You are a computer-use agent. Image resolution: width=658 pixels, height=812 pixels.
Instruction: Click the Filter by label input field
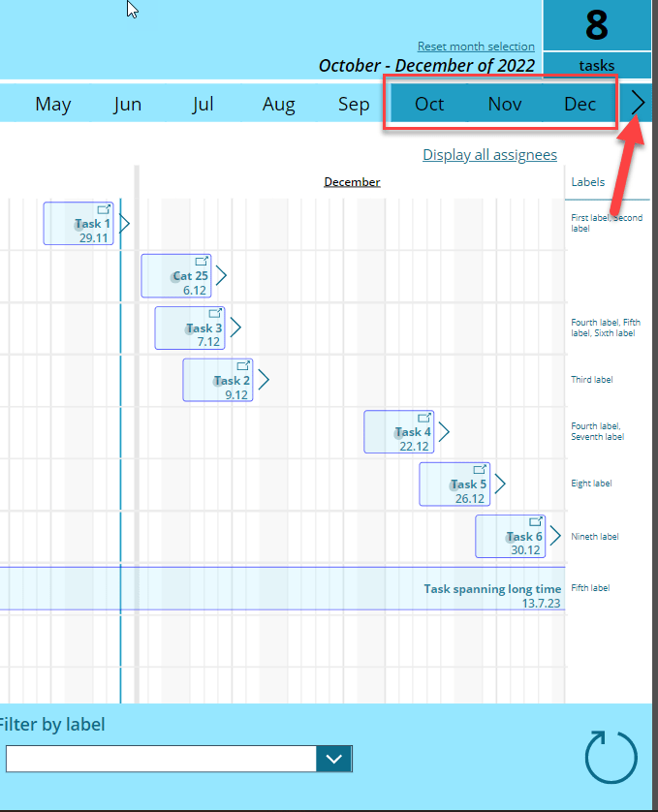click(160, 759)
